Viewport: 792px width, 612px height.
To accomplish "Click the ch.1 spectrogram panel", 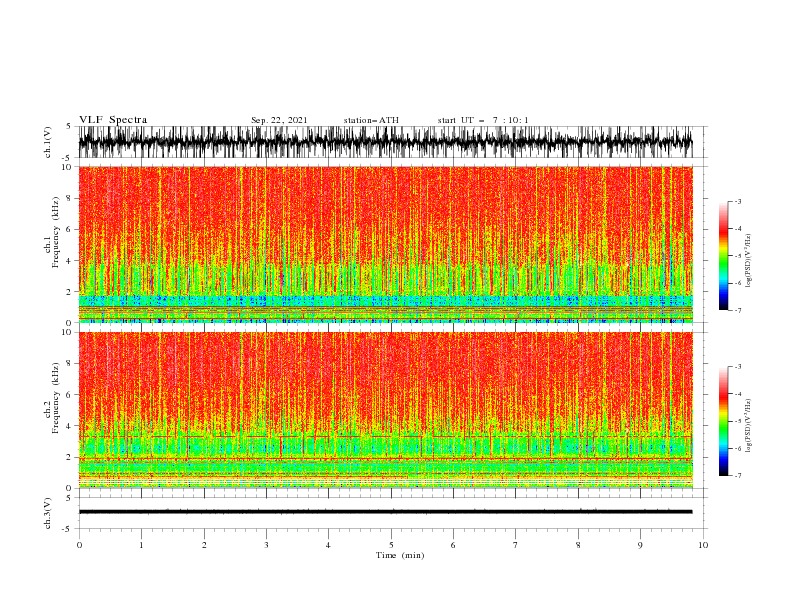I will 386,244.
